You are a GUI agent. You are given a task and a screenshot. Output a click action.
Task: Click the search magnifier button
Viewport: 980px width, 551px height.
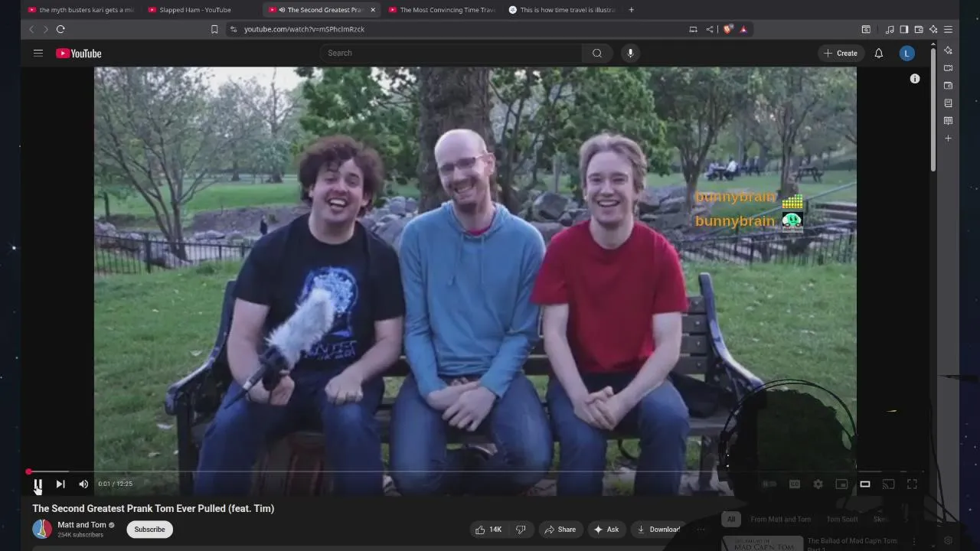[597, 53]
